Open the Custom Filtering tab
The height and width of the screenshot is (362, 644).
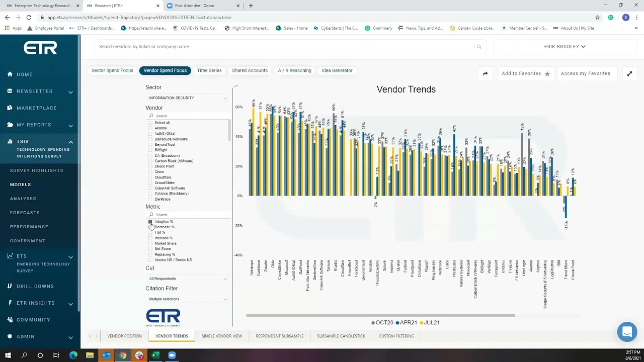point(396,336)
